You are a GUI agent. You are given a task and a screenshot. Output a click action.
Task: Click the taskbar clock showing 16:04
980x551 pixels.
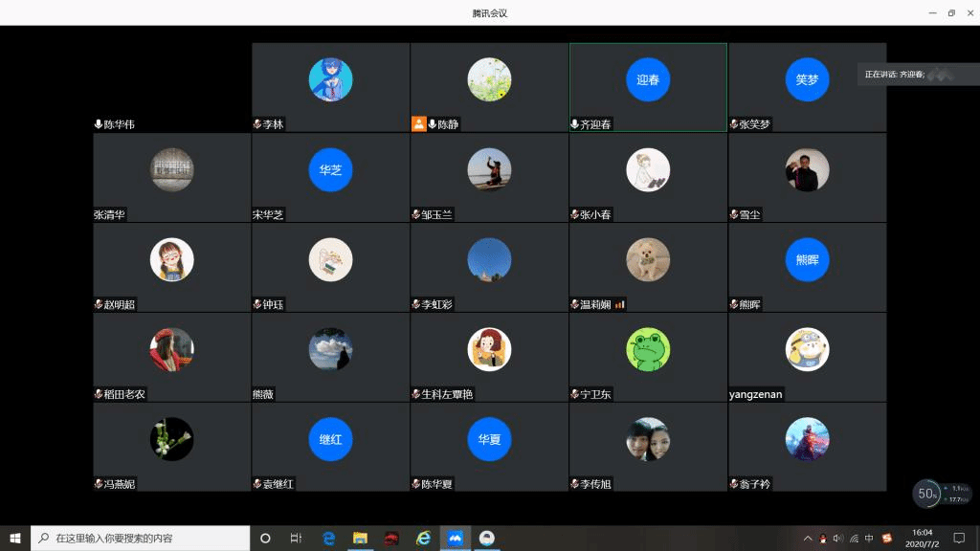922,538
